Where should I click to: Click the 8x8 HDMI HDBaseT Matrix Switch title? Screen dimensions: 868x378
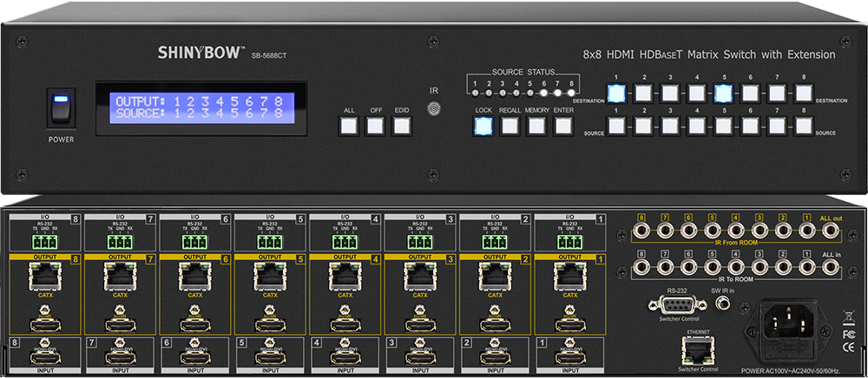coord(709,55)
